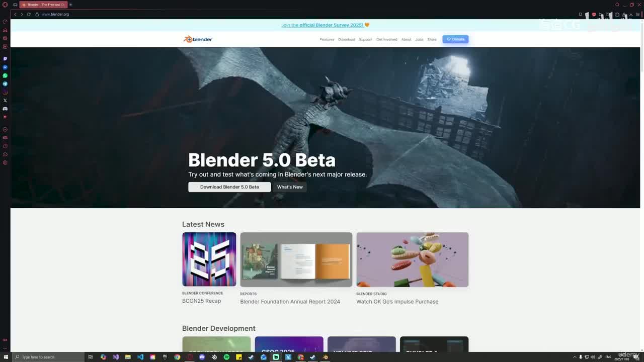
Task: Click the Blender logo in site header
Action: coord(198,39)
